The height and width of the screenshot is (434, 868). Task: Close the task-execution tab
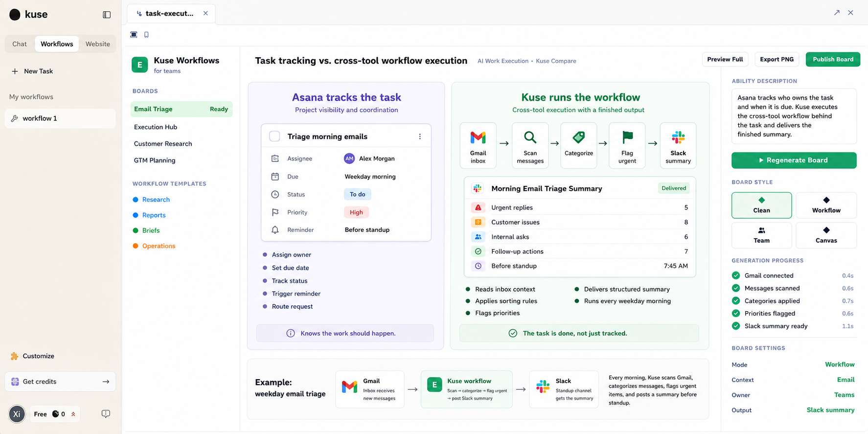pyautogui.click(x=206, y=13)
